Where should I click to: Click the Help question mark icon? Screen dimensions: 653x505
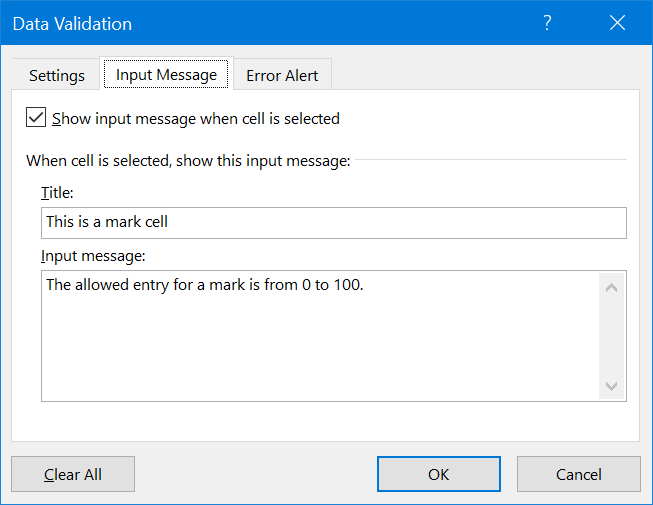click(x=547, y=24)
